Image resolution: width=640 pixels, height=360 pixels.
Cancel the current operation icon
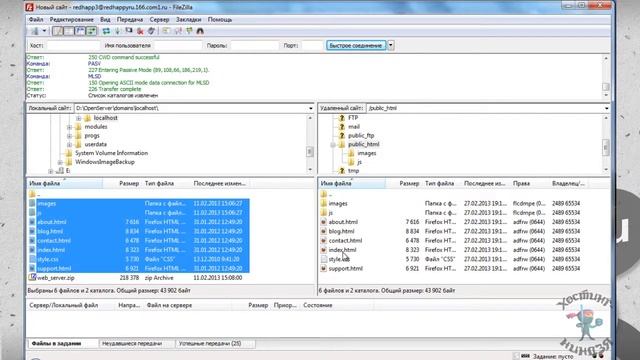[x=129, y=31]
